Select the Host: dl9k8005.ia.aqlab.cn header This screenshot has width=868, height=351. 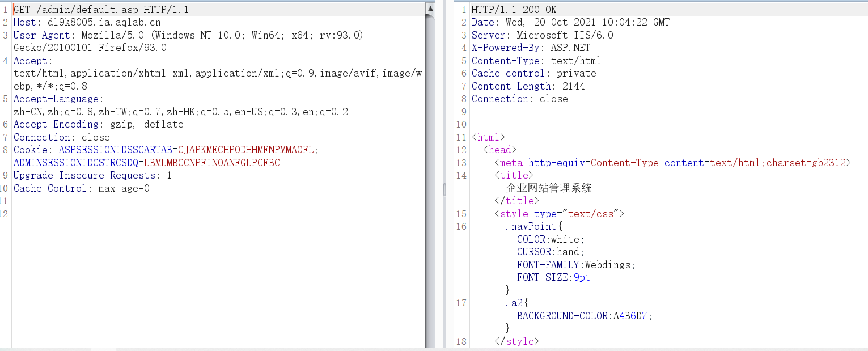(x=87, y=23)
